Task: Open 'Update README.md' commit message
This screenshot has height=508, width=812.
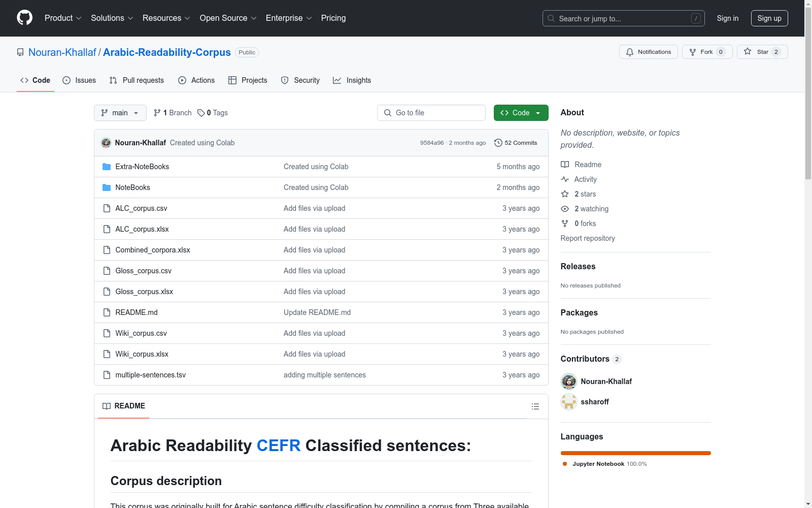Action: (x=317, y=312)
